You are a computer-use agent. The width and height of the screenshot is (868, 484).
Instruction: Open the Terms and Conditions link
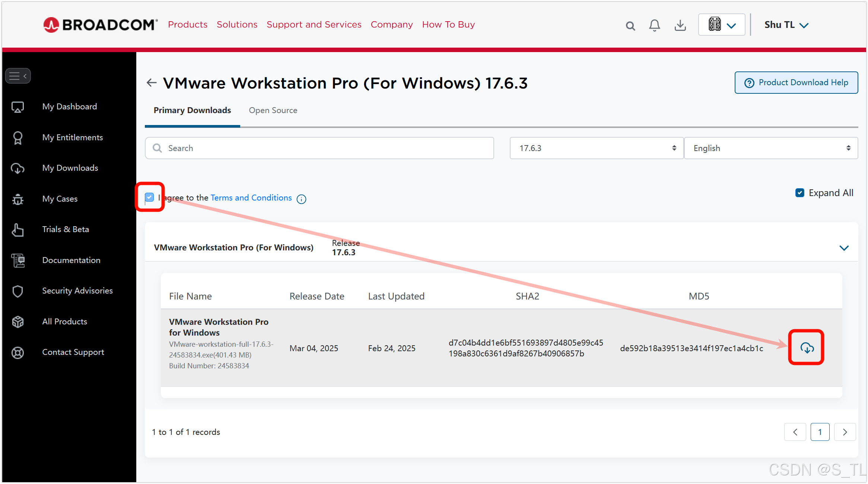click(x=251, y=198)
